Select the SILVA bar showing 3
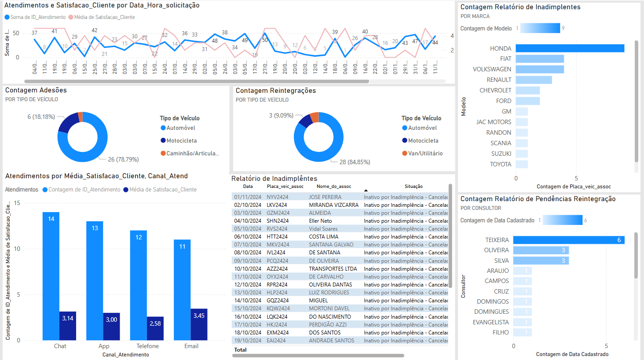644x360 pixels. [541, 261]
